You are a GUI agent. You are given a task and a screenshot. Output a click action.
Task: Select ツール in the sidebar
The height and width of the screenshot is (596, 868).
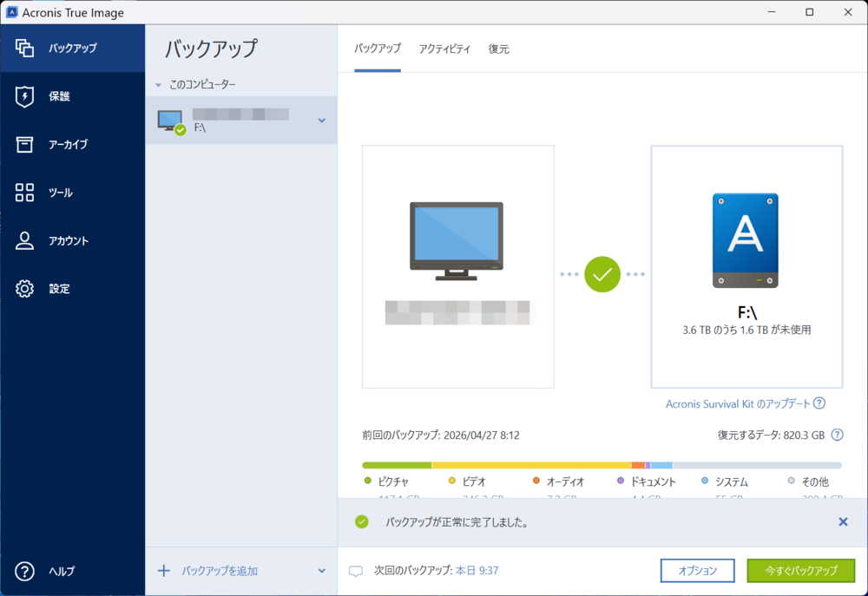73,193
